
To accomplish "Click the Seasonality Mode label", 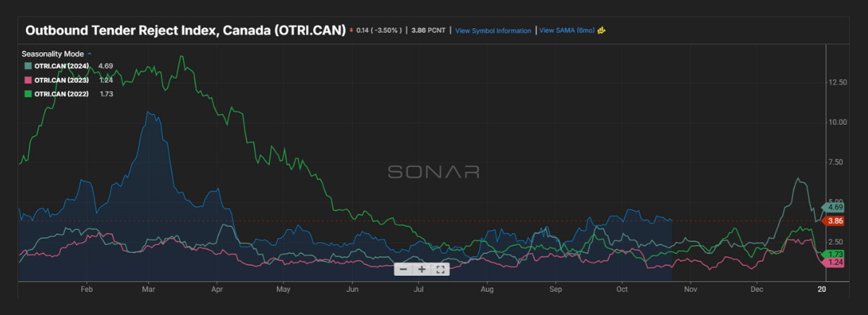I will (x=52, y=54).
